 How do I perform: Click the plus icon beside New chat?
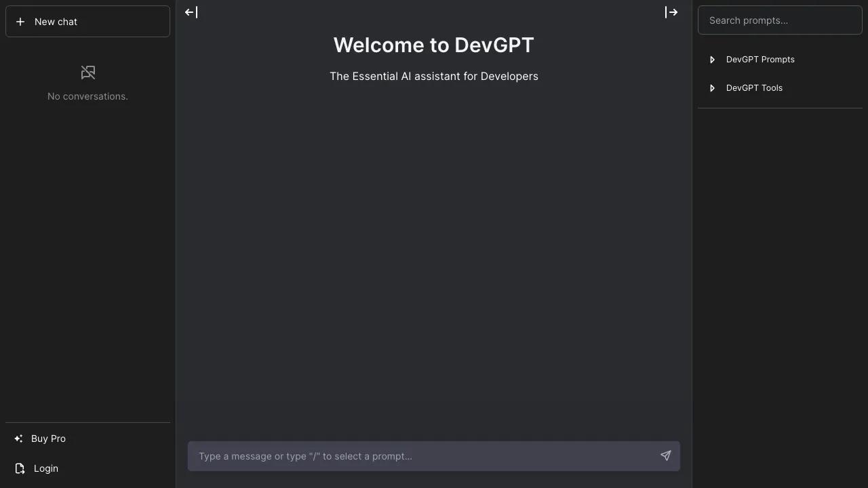[20, 22]
